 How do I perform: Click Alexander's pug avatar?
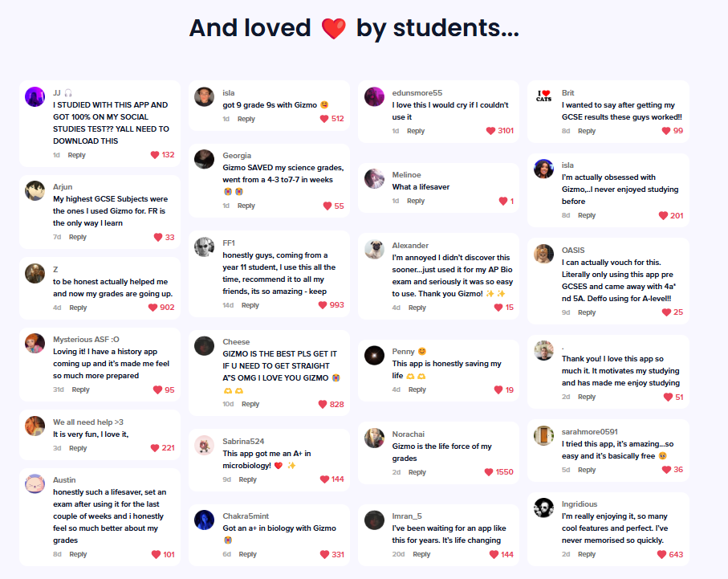pos(374,250)
